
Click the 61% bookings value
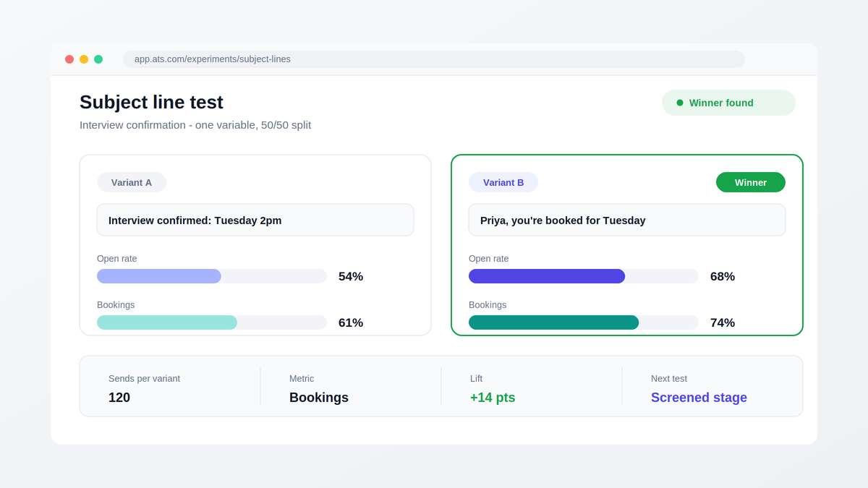(351, 322)
